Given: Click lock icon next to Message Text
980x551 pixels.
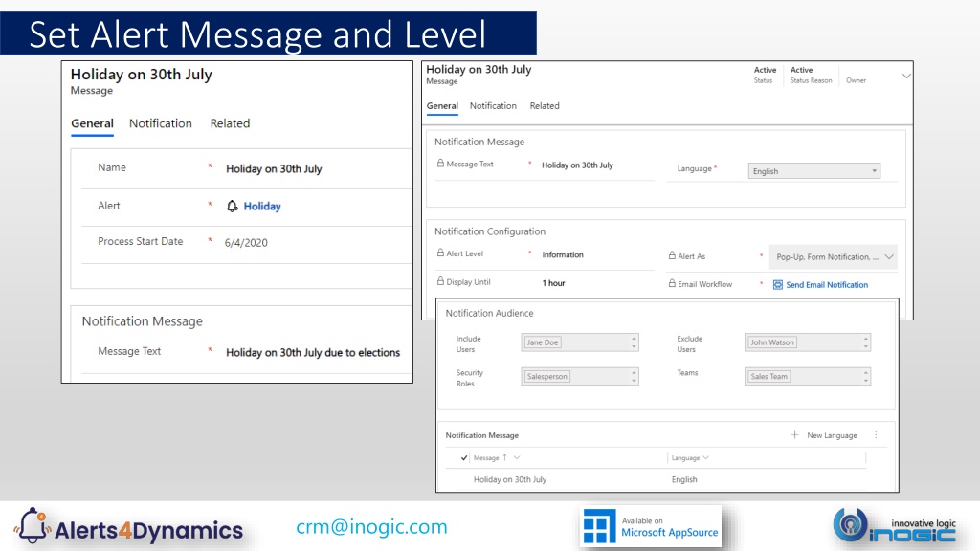Looking at the screenshot, I should tap(440, 163).
